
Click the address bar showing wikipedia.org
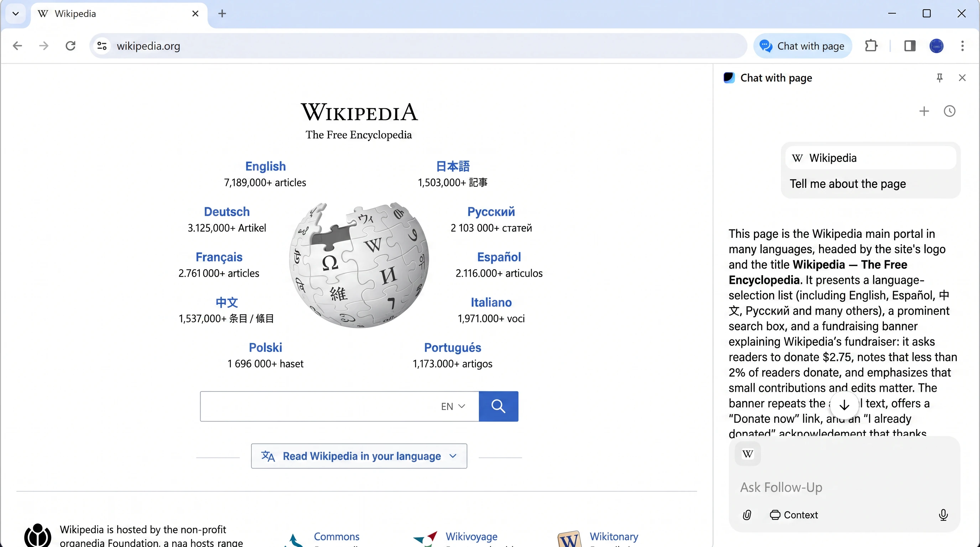pyautogui.click(x=418, y=46)
